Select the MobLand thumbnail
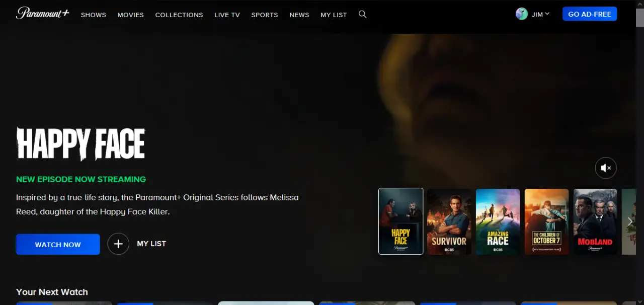This screenshot has height=305, width=644. click(595, 221)
